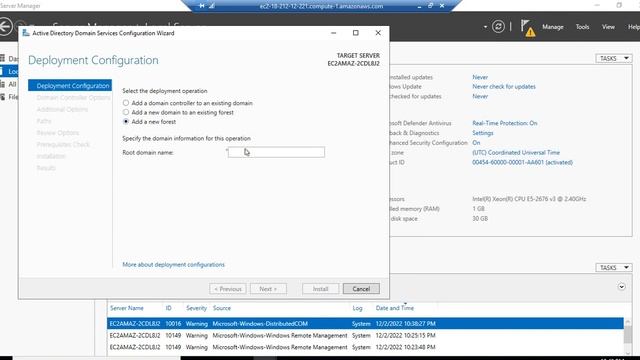Open More about deployment configurations link
The image size is (640, 360).
(173, 264)
